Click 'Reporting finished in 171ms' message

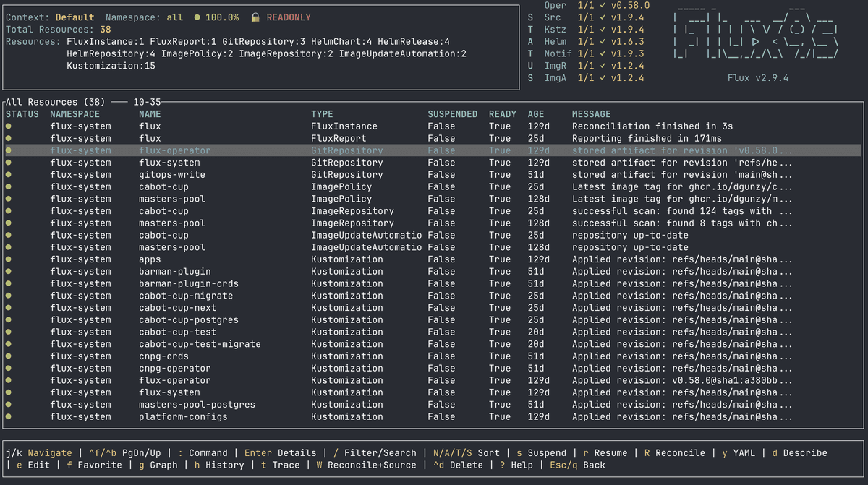647,138
